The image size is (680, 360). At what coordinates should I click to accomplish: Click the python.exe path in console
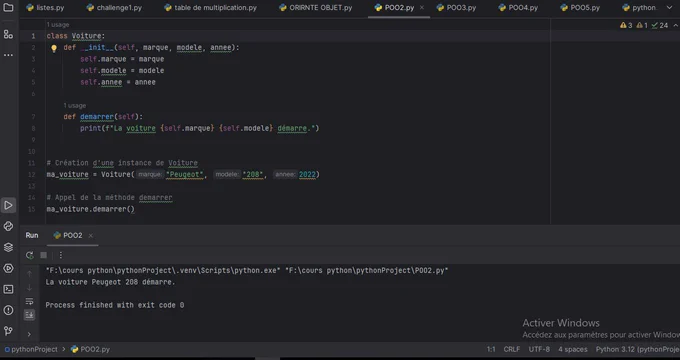(163, 270)
